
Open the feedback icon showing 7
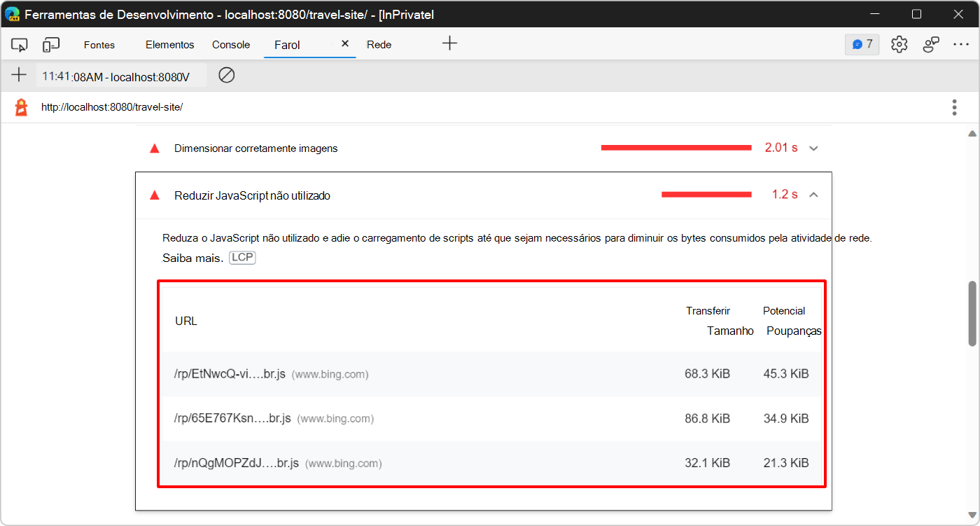tap(862, 44)
